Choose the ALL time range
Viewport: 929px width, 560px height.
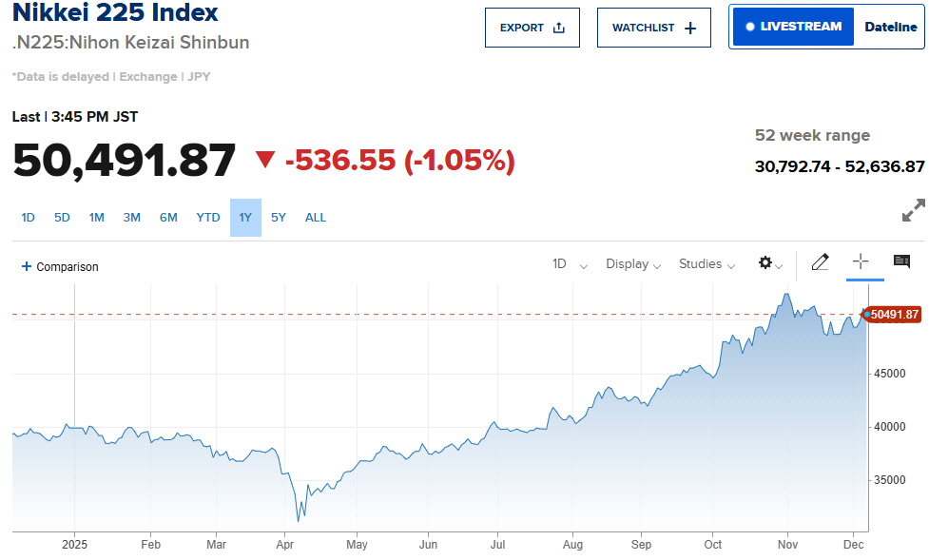click(x=316, y=218)
